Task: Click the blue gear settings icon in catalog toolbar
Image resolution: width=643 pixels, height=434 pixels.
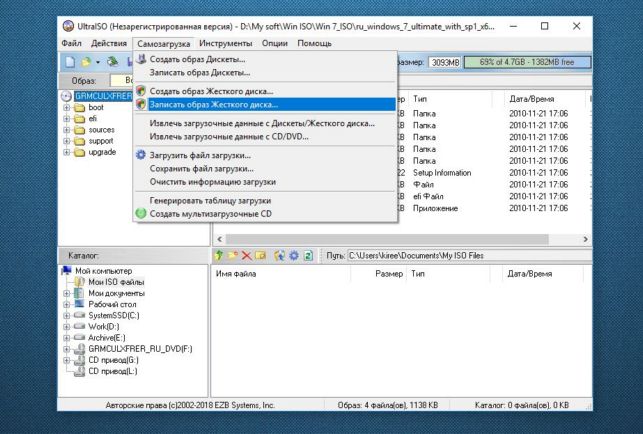Action: (x=294, y=256)
